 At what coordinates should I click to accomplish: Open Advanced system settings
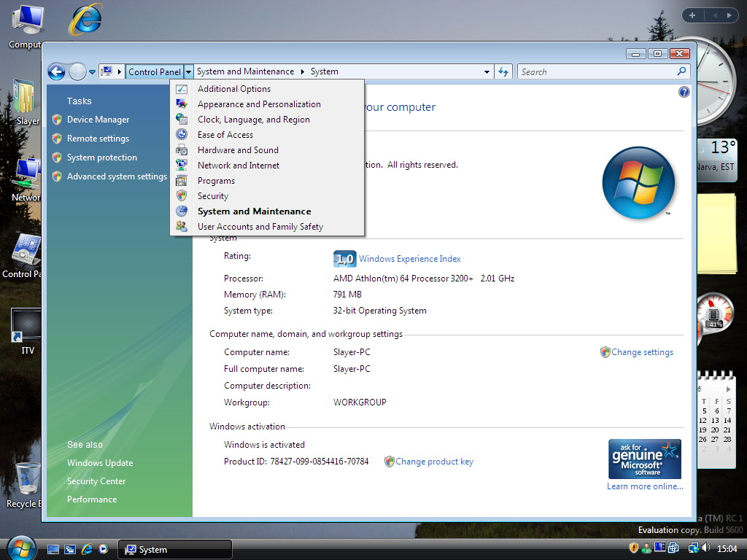coord(117,176)
